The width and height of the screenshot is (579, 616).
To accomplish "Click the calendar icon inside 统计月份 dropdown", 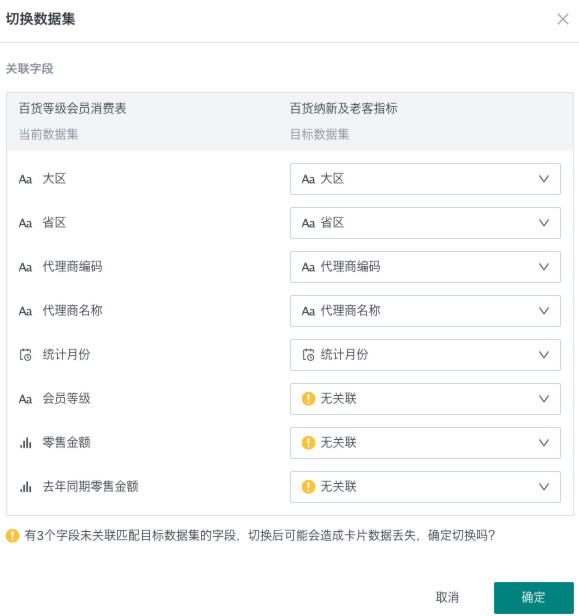I will (308, 355).
